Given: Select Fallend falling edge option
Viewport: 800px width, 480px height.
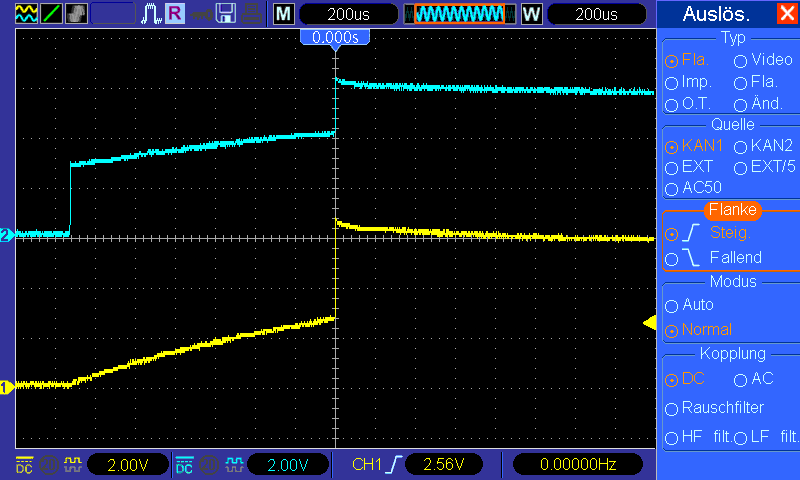Looking at the screenshot, I should (x=713, y=258).
